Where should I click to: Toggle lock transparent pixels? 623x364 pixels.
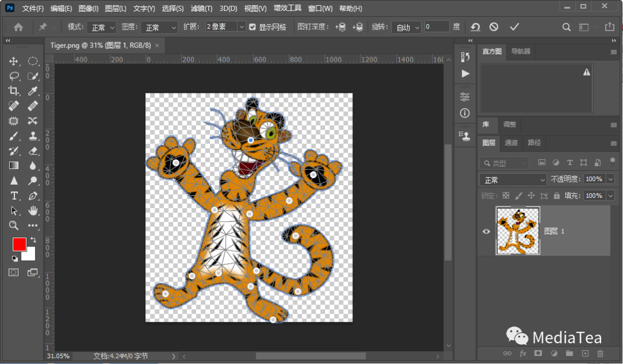[x=506, y=196]
